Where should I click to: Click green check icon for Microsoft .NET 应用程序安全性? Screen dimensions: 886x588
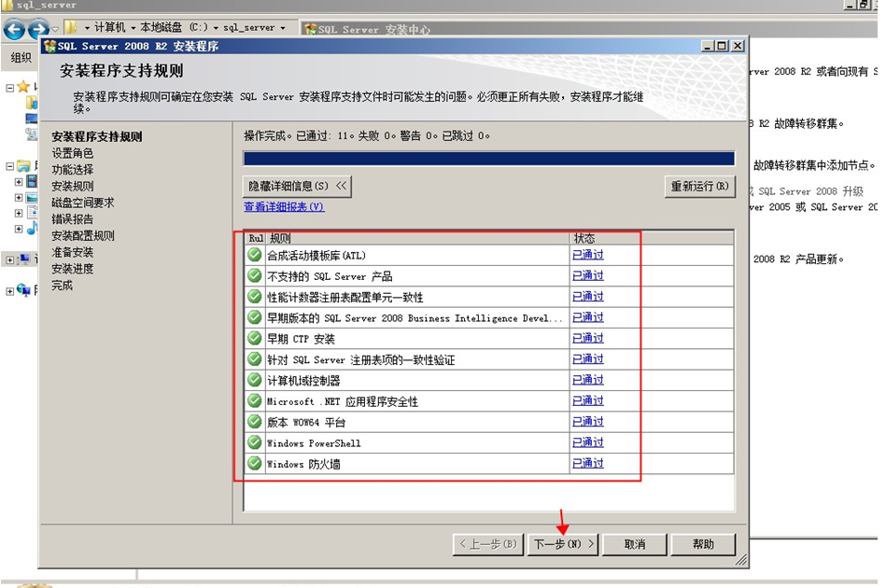[255, 401]
